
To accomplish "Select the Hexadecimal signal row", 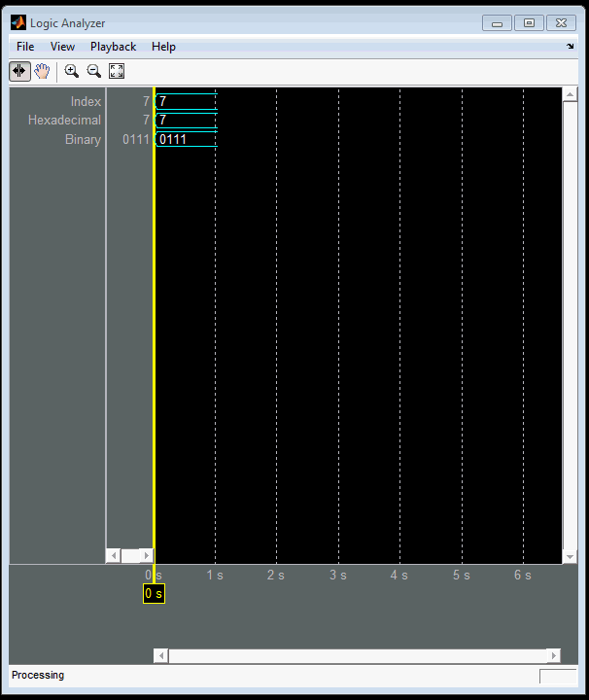I will pyautogui.click(x=64, y=121).
